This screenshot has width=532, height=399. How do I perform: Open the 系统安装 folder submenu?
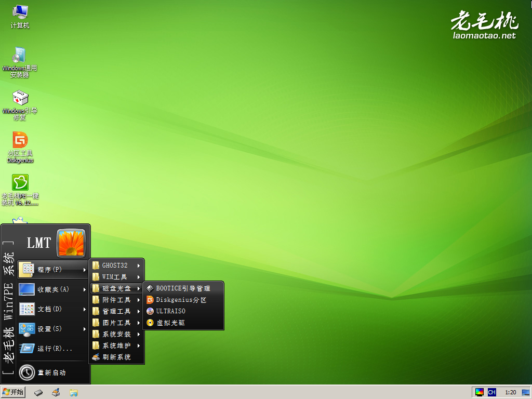click(x=116, y=334)
